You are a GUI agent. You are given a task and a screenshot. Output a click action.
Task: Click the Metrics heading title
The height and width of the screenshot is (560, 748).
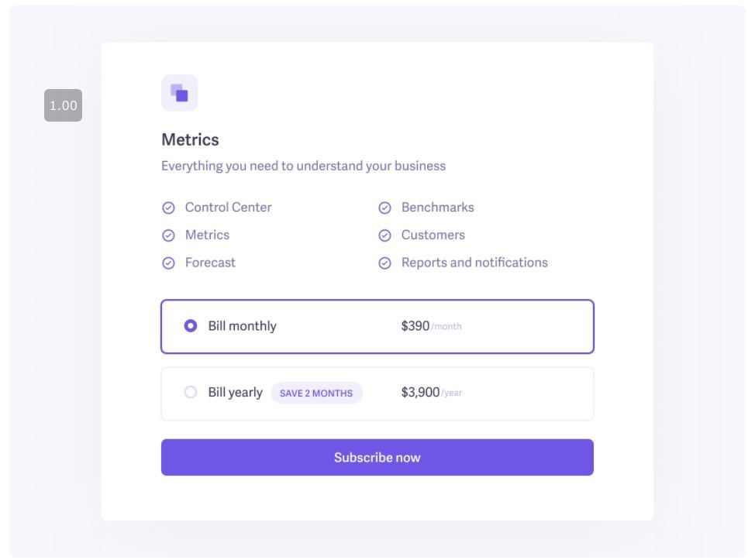click(x=190, y=139)
